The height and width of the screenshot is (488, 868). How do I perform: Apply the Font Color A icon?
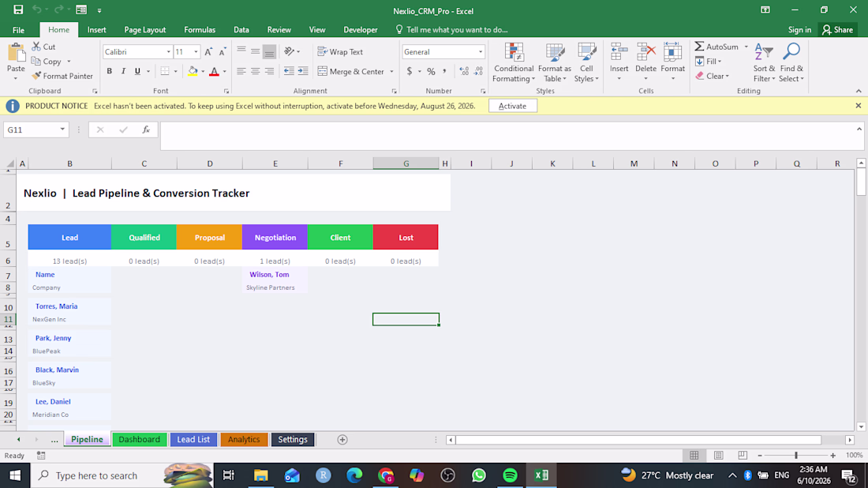214,71
